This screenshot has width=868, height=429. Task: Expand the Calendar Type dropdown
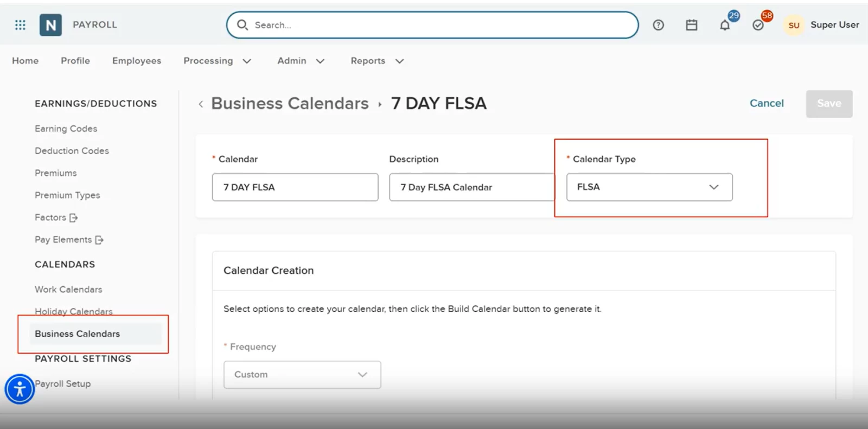649,187
